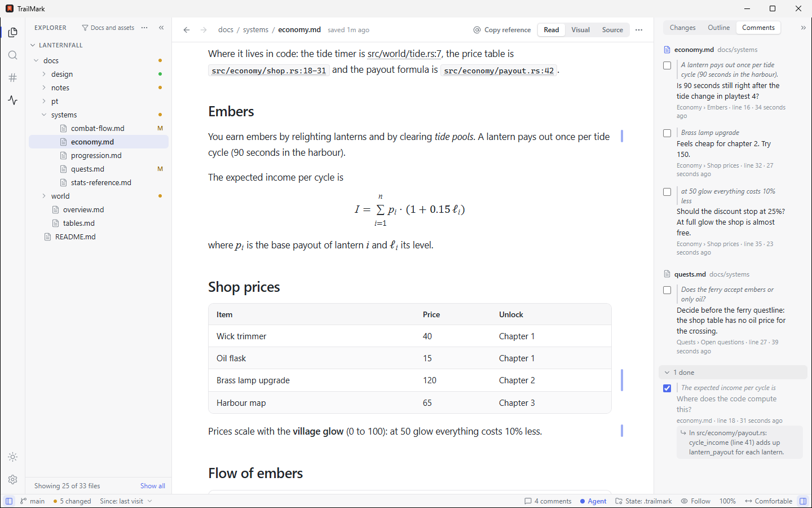This screenshot has width=812, height=508.
Task: Switch to the Changes tab
Action: (682, 28)
